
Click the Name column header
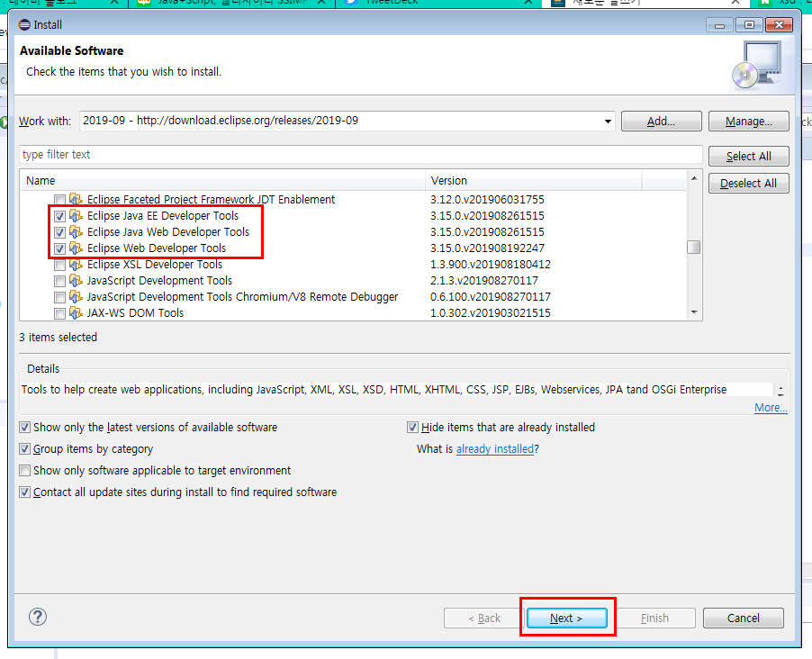[222, 180]
